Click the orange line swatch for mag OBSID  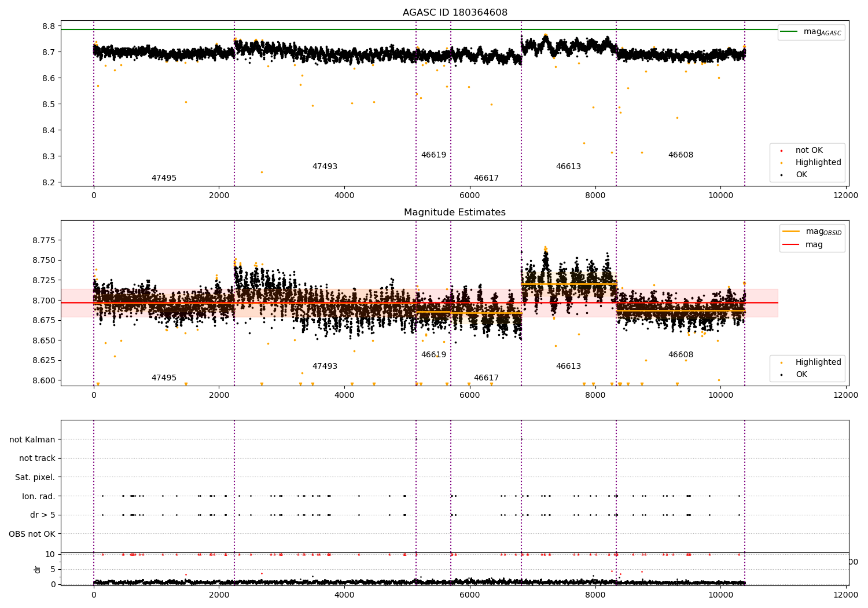pos(791,231)
